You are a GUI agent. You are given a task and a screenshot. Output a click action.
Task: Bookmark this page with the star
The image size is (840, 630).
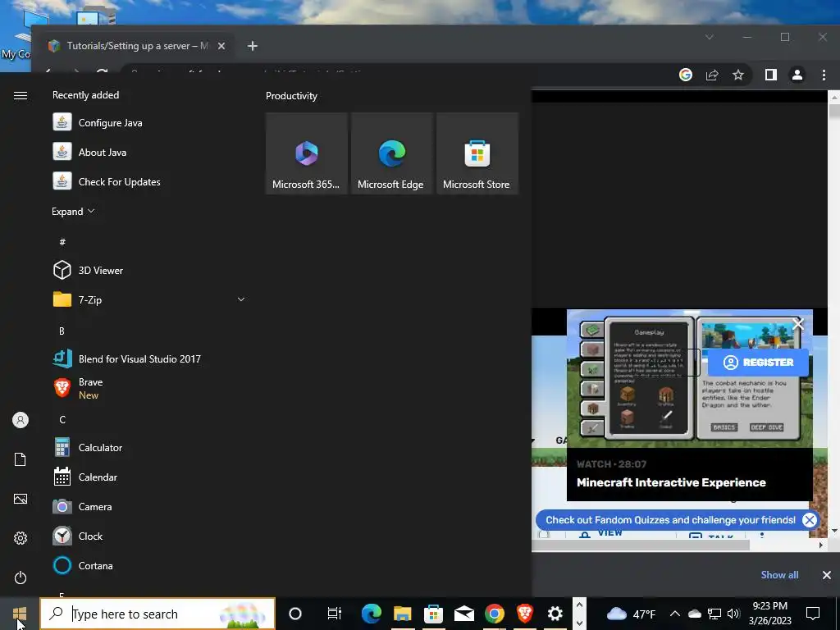pos(738,75)
